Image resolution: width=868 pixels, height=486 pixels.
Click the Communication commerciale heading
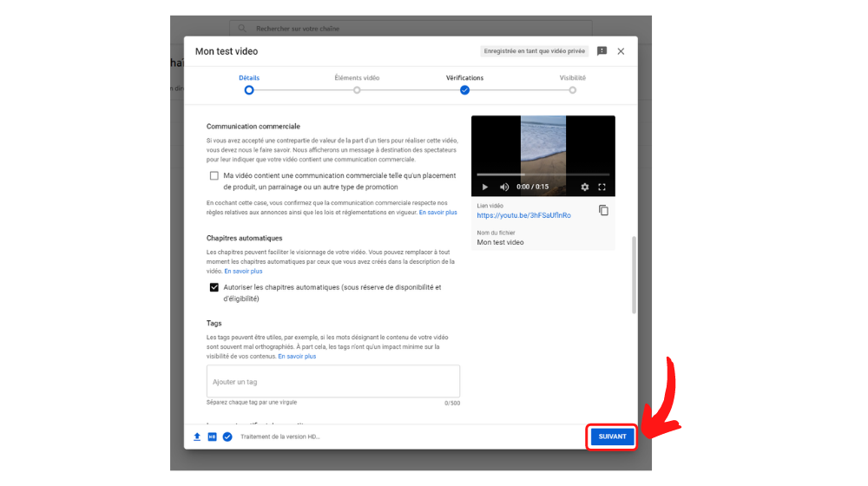(x=253, y=126)
